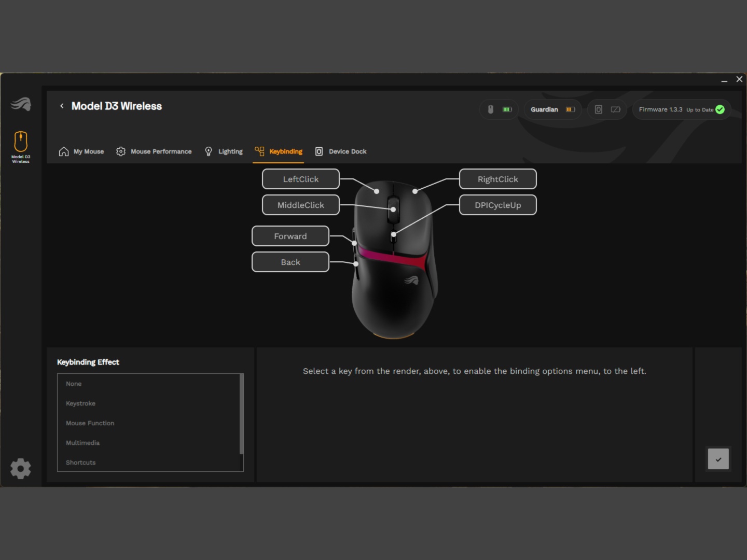Viewport: 747px width, 560px height.
Task: Select Keystroke in Keybinding Effect list
Action: 81,403
